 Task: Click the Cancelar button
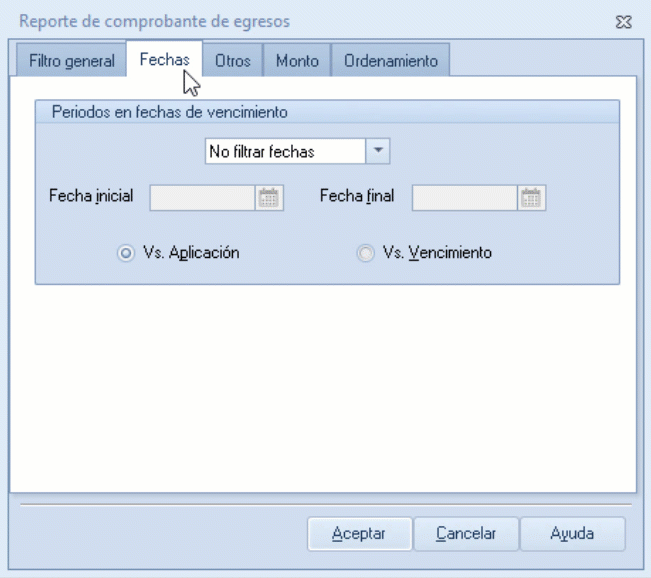466,534
